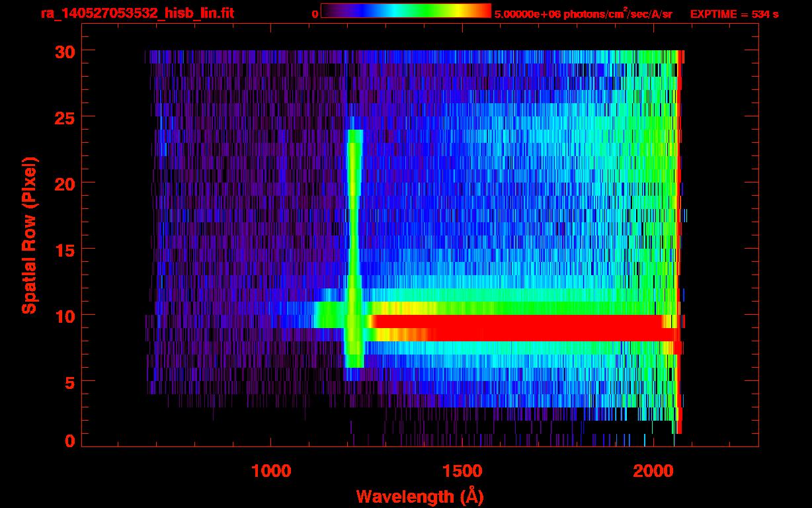The width and height of the screenshot is (812, 508).
Task: Select the 5.00000e+06 photons/cm²/sec/A/sr label
Action: click(x=583, y=13)
